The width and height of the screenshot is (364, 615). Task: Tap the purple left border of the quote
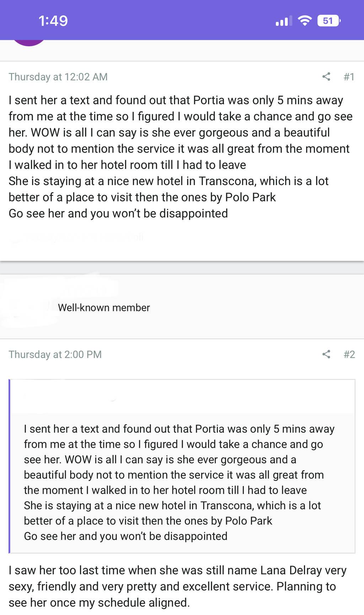[x=10, y=466]
